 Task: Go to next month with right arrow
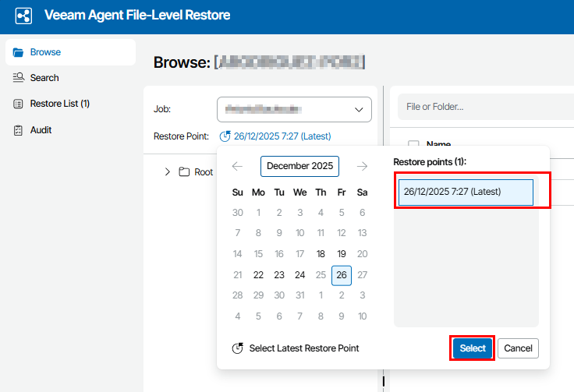[x=362, y=166]
